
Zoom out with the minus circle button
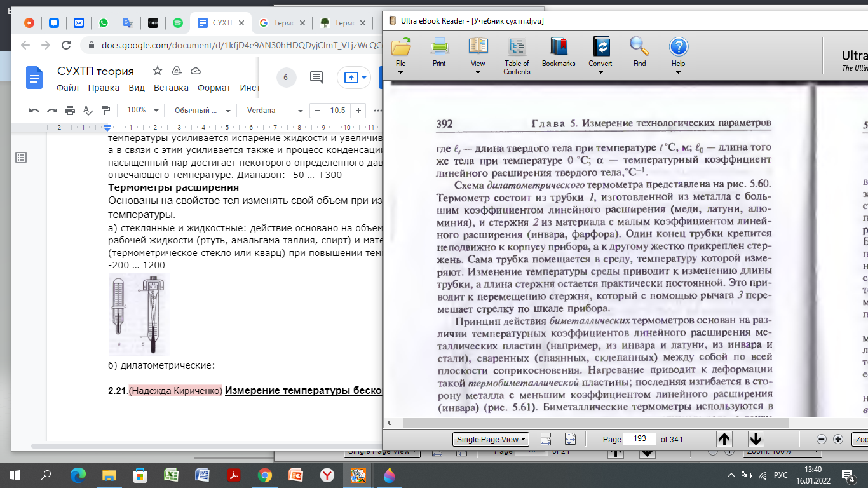[x=821, y=439]
